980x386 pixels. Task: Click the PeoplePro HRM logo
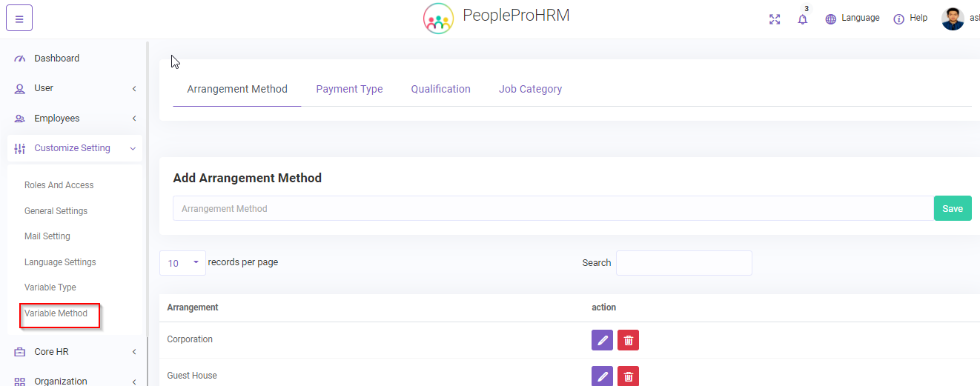tap(438, 19)
